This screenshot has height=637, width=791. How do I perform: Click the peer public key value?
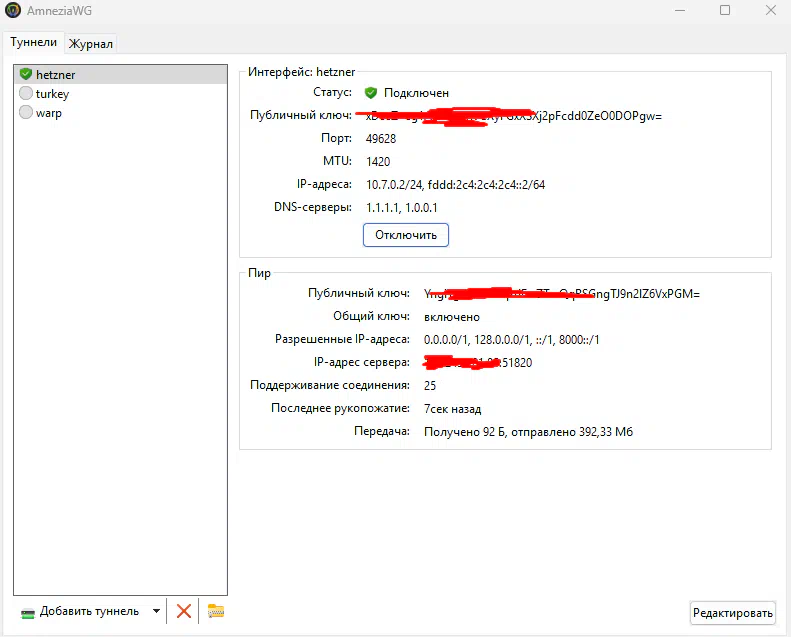[561, 294]
